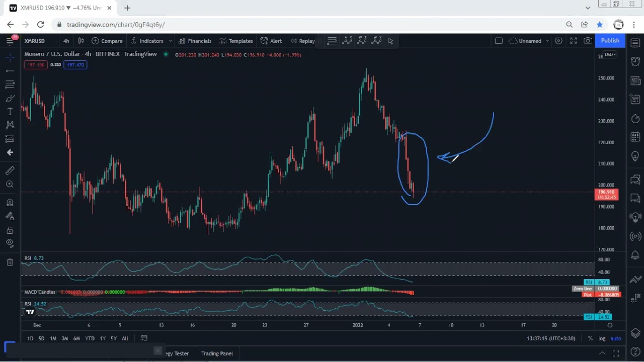Select the brush drawing tool
644x362 pixels.
tap(10, 98)
